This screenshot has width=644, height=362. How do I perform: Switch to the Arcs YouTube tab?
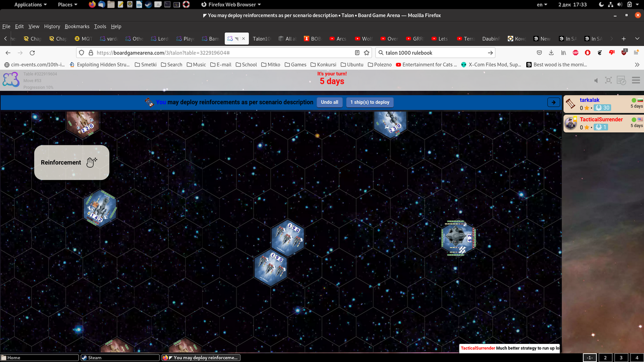coord(338,39)
